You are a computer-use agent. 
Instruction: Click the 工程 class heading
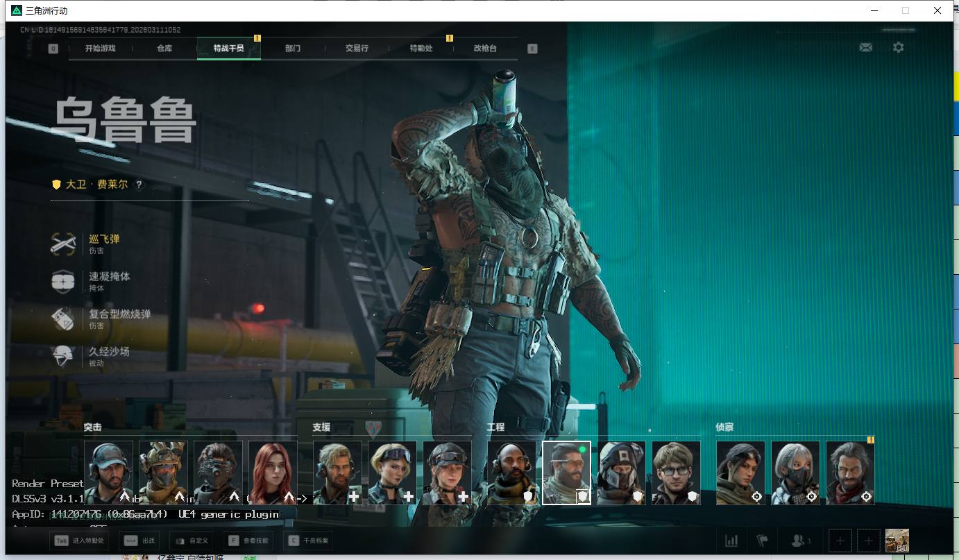coord(495,427)
